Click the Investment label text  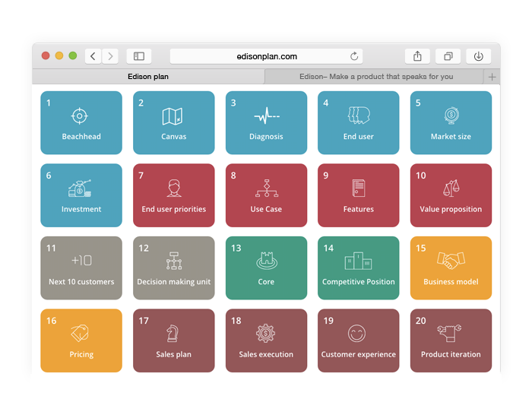click(81, 209)
